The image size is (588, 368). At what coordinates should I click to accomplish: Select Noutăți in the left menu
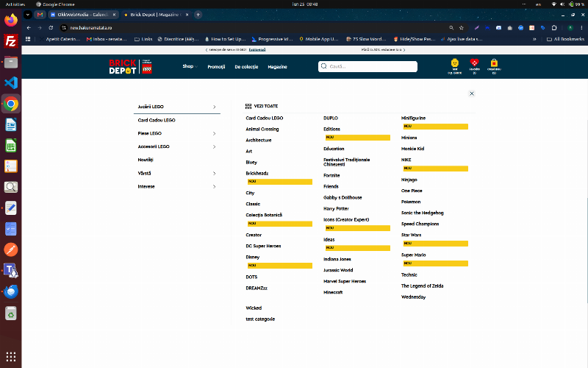point(146,160)
